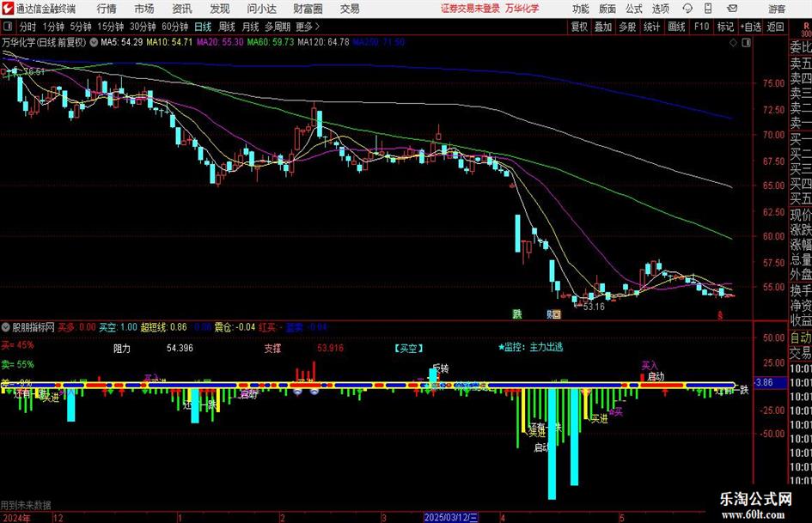Click the 统计 statistics button
The image size is (812, 523).
click(651, 27)
